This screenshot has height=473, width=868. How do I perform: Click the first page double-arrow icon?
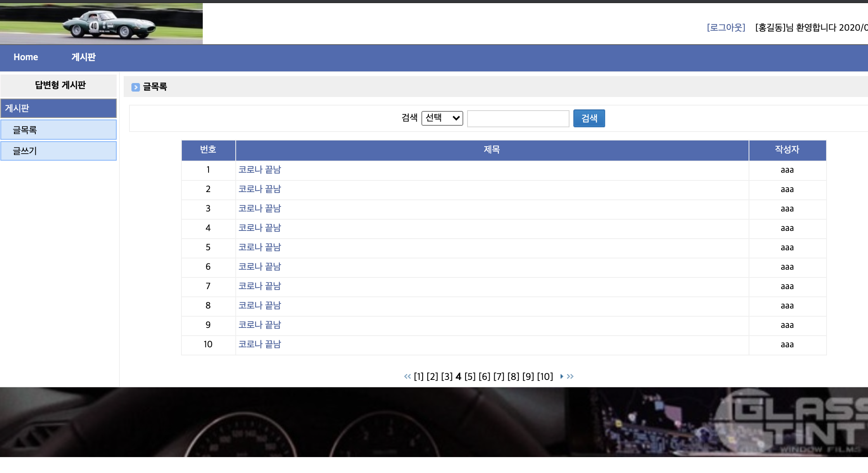(x=407, y=376)
